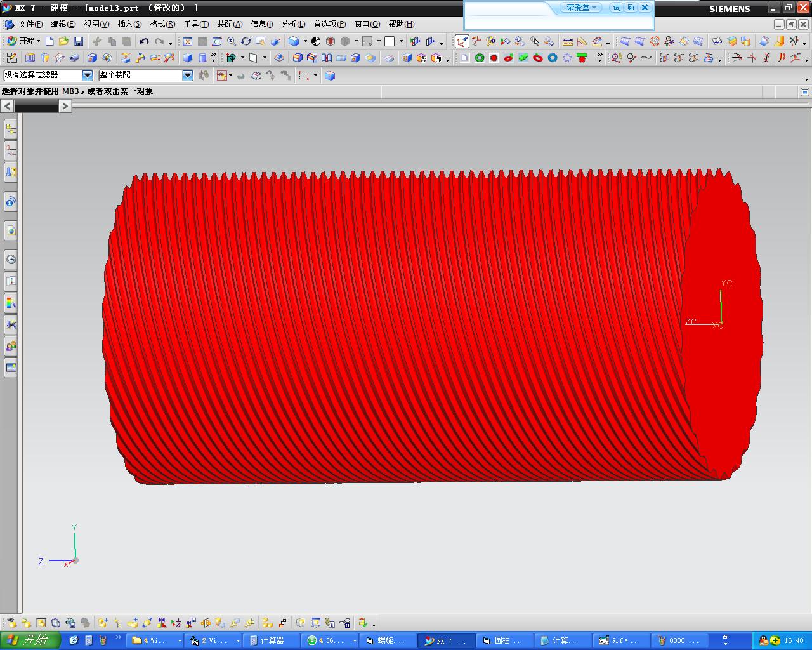Click the green ring gear icon
Image resolution: width=812 pixels, height=650 pixels.
480,58
